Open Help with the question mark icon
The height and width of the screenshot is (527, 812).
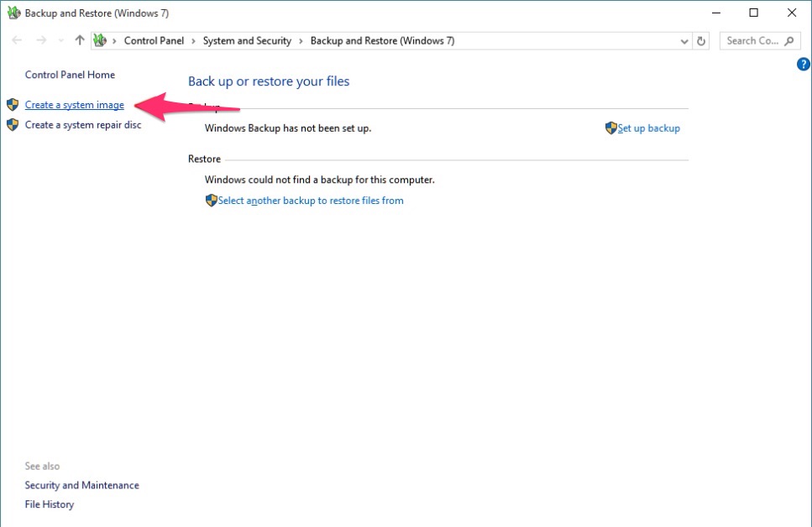click(804, 64)
